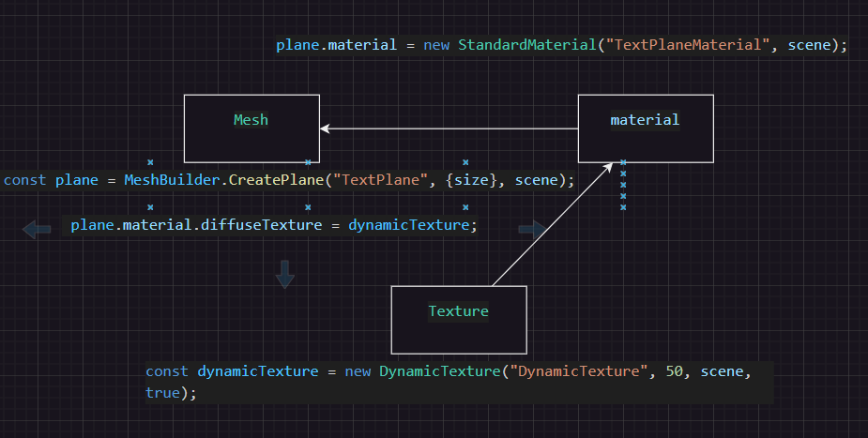The image size is (868, 438).
Task: Select the connection point under material box
Action: (x=622, y=162)
